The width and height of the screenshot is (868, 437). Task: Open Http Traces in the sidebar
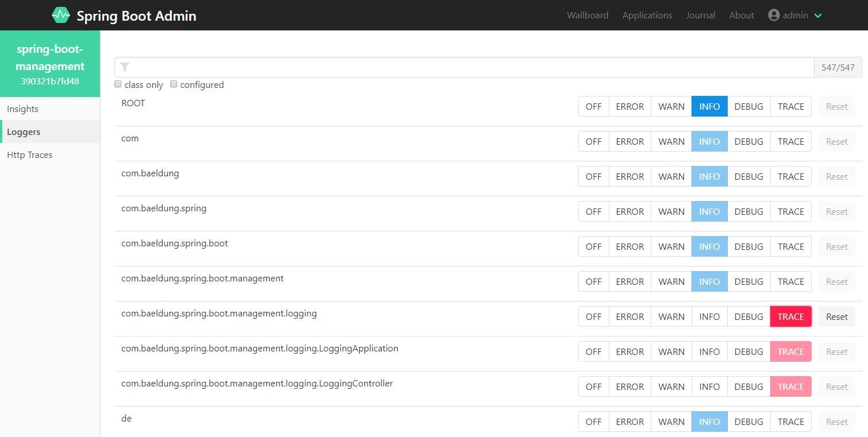click(30, 154)
